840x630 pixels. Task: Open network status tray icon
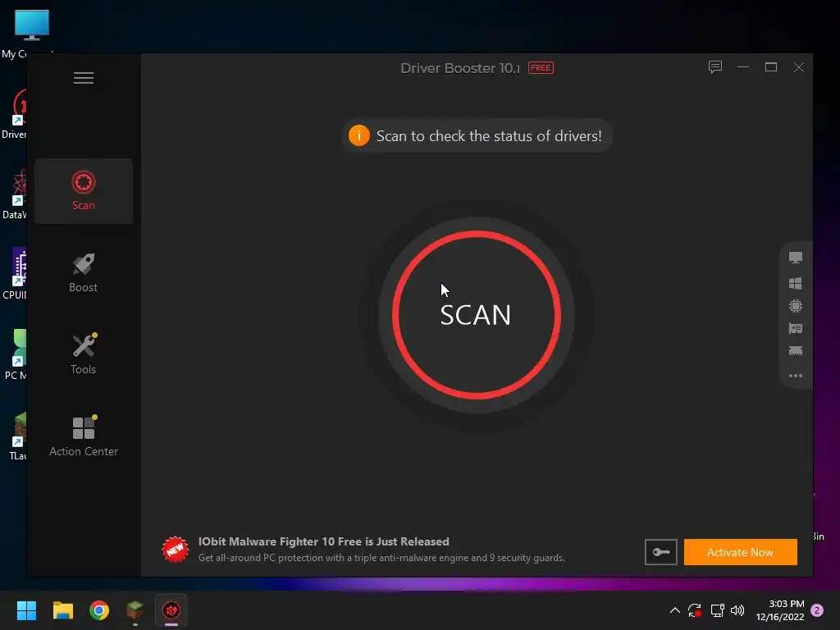tap(717, 610)
